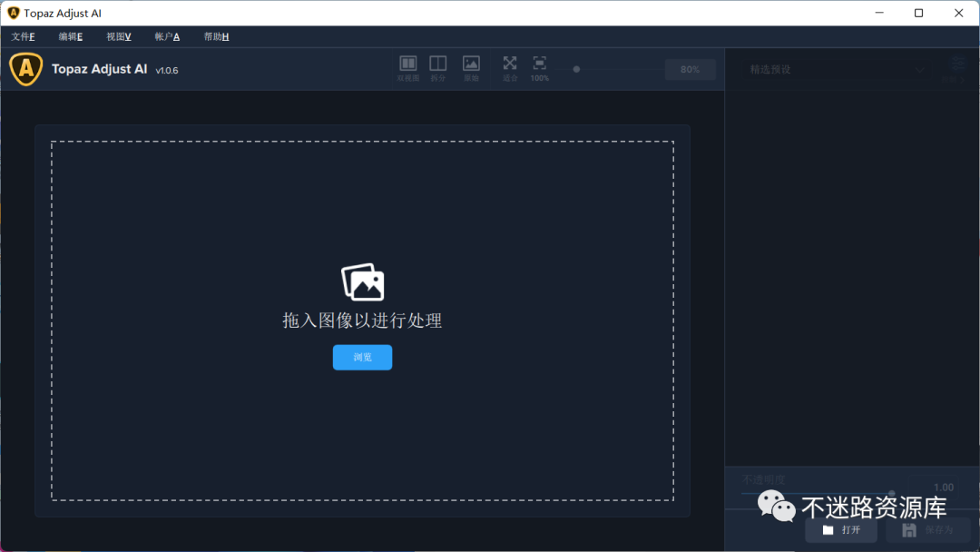This screenshot has width=980, height=552.
Task: Close the Topaz Adjust AI window
Action: [959, 13]
